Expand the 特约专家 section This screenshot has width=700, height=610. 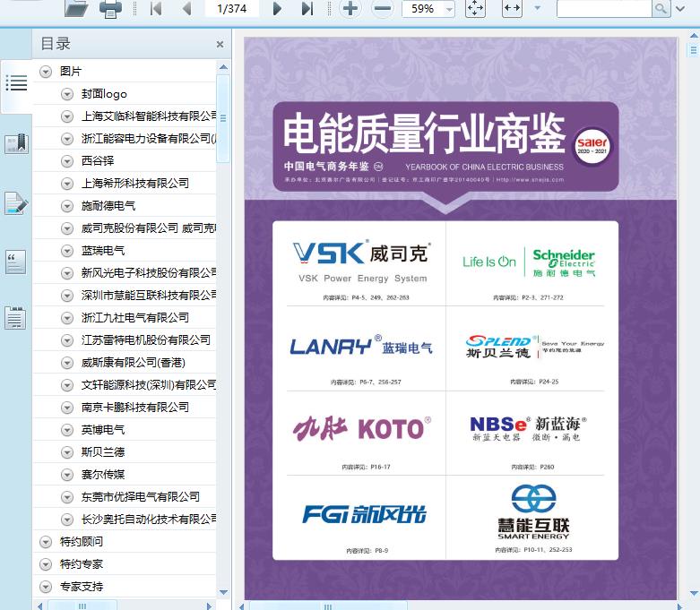46,564
